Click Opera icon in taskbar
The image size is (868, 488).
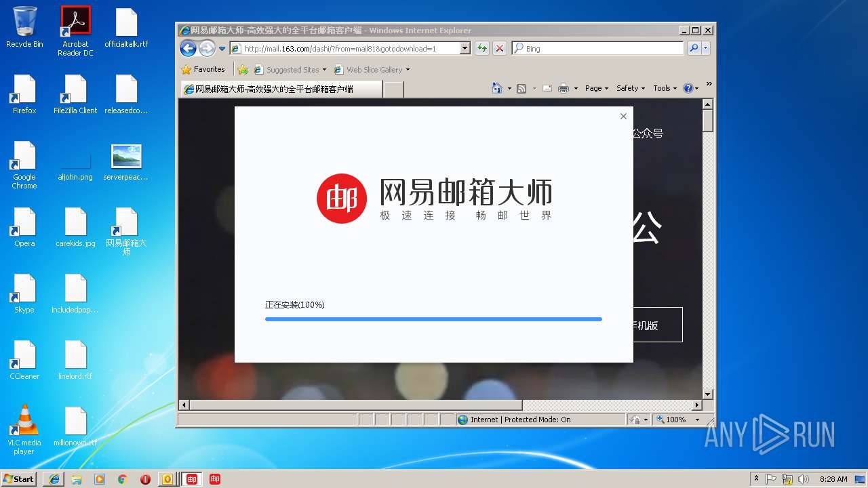[x=145, y=479]
